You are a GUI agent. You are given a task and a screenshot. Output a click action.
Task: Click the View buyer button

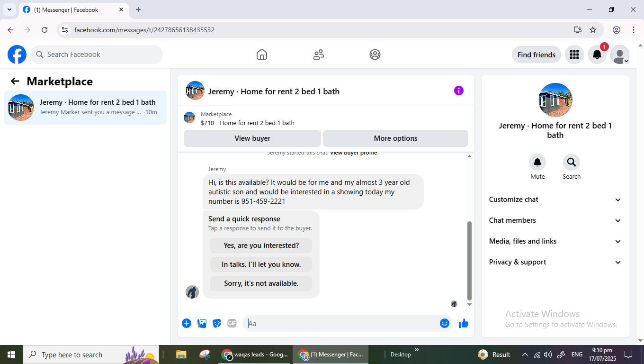pos(252,138)
